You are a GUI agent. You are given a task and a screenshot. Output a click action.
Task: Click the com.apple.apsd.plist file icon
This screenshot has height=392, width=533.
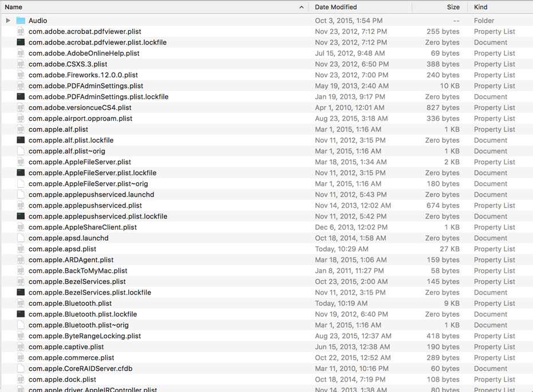(x=21, y=249)
